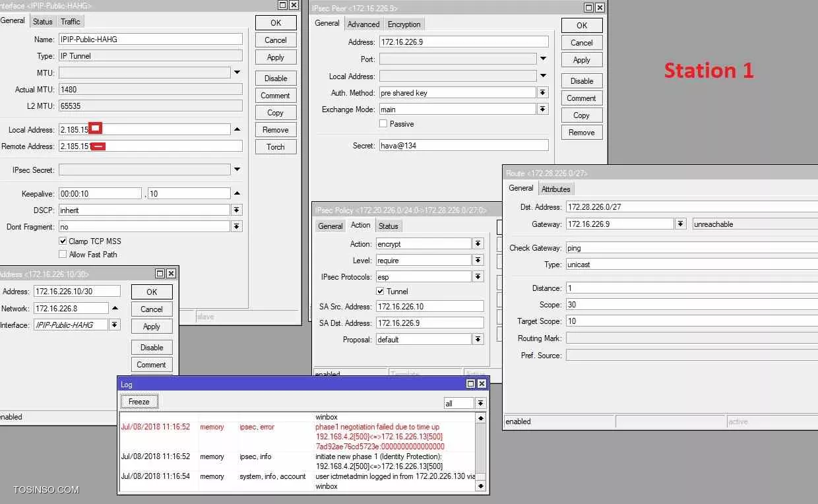
Task: Click Secret field in IPsec Peer
Action: pyautogui.click(x=464, y=146)
